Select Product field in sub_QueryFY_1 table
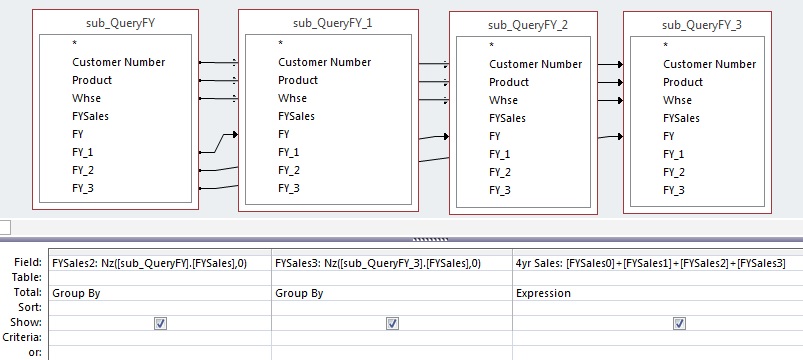803x360 pixels. click(298, 80)
